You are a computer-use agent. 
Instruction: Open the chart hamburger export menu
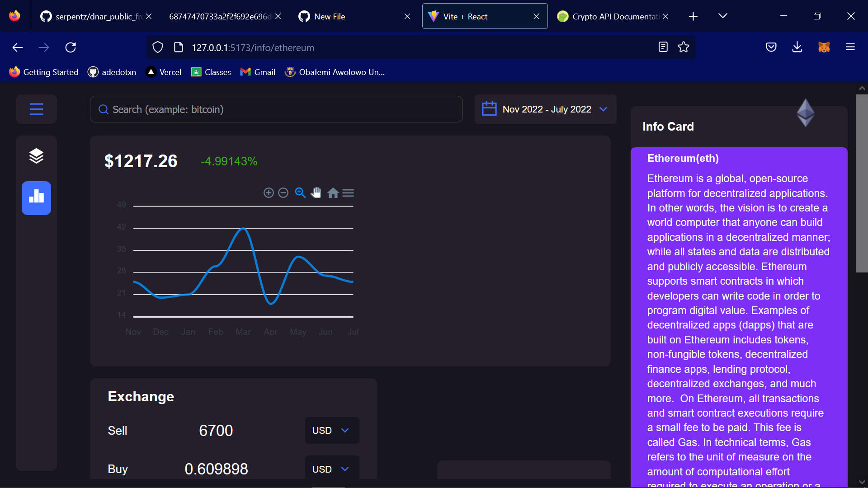348,193
